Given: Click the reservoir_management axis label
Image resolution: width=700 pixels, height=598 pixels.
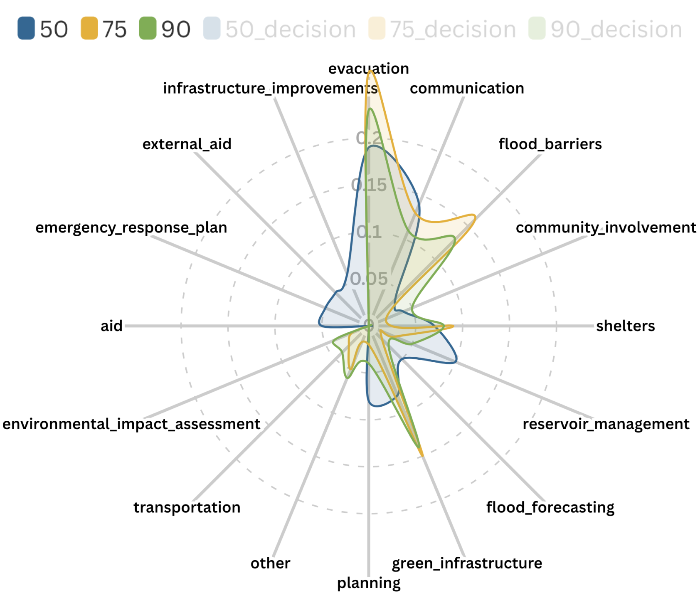Looking at the screenshot, I should pos(606,424).
